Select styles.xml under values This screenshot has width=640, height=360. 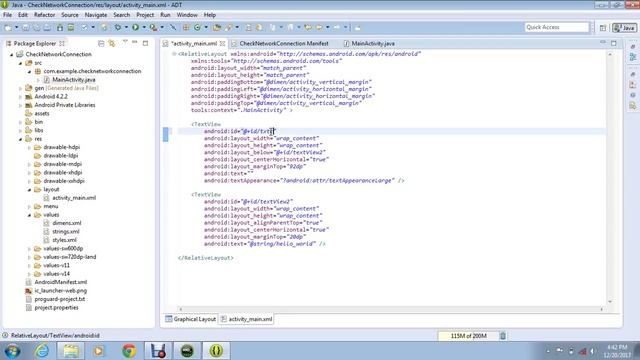click(64, 240)
